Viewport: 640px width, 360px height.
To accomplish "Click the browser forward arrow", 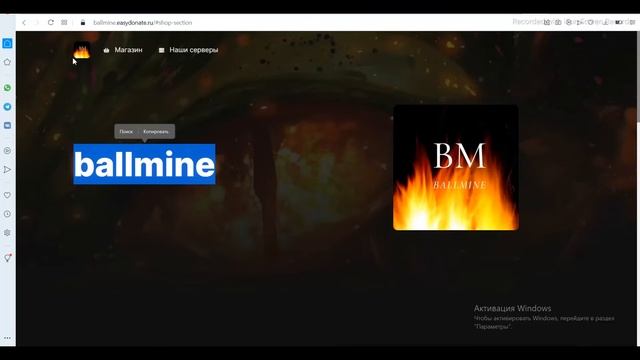I will click(37, 22).
